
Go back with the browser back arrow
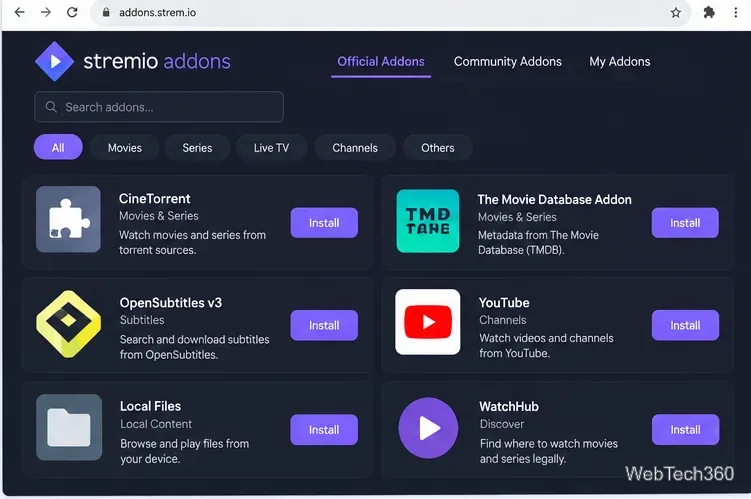coord(20,12)
